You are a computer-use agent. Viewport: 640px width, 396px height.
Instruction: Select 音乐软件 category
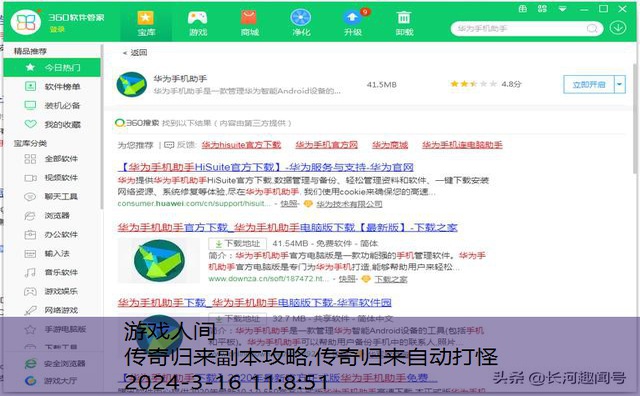[52, 272]
